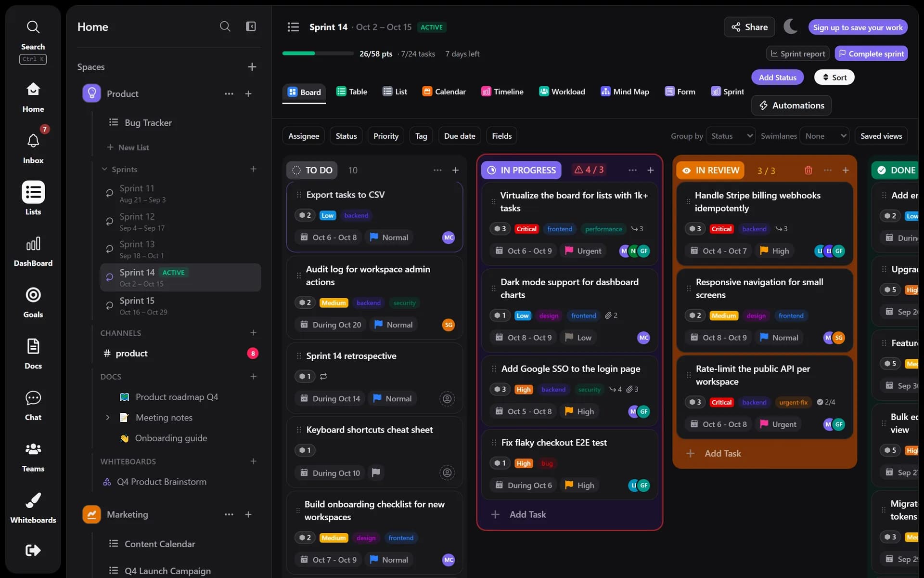924x578 pixels.
Task: Open the Sprint report
Action: coord(798,53)
